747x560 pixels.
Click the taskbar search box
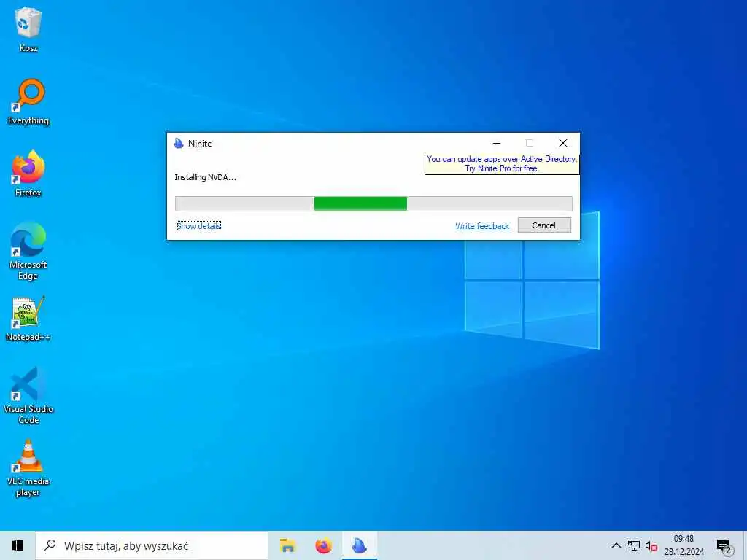pos(152,545)
